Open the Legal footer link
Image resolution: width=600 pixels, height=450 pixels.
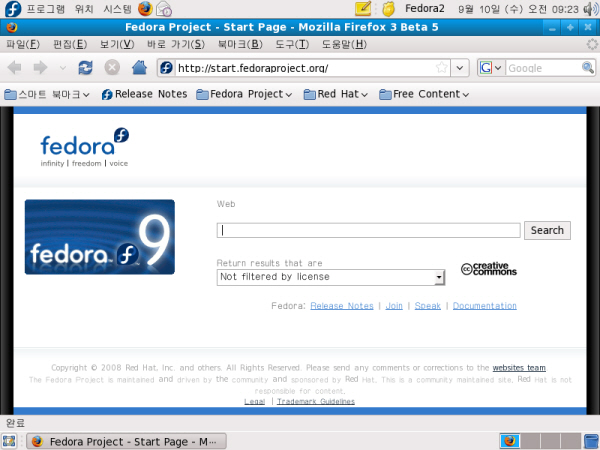(x=254, y=401)
